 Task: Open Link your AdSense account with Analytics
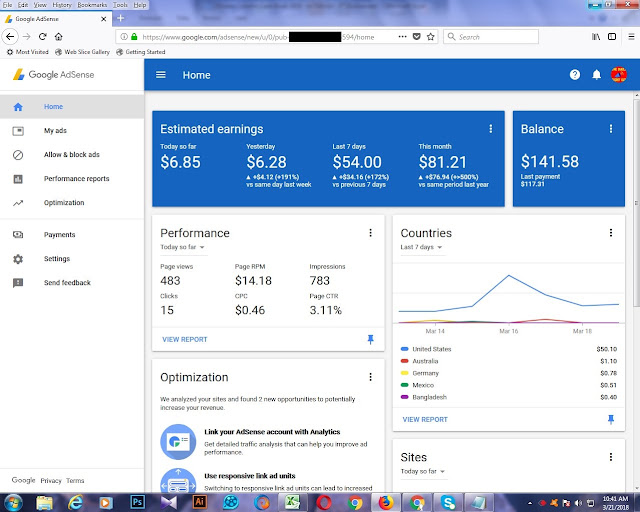coord(272,432)
